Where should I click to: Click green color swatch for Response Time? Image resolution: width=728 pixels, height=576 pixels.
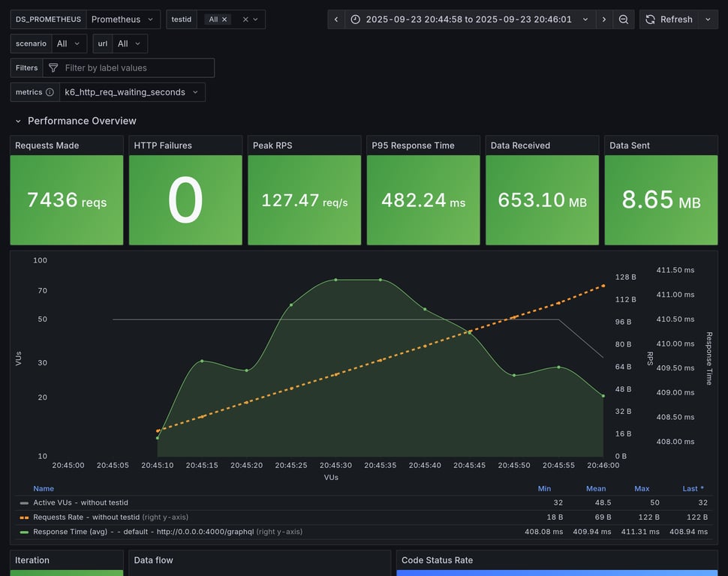24,532
